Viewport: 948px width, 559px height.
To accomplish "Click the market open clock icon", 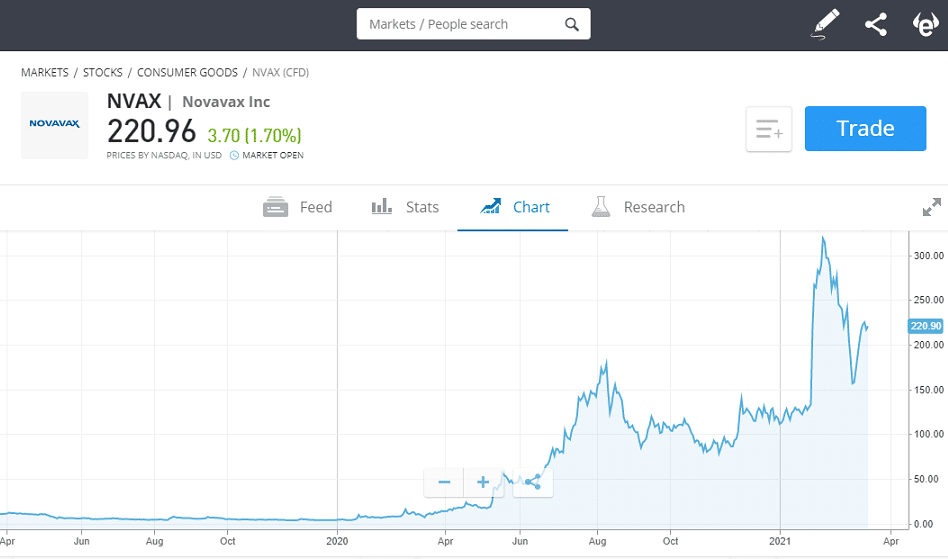I will click(x=234, y=155).
